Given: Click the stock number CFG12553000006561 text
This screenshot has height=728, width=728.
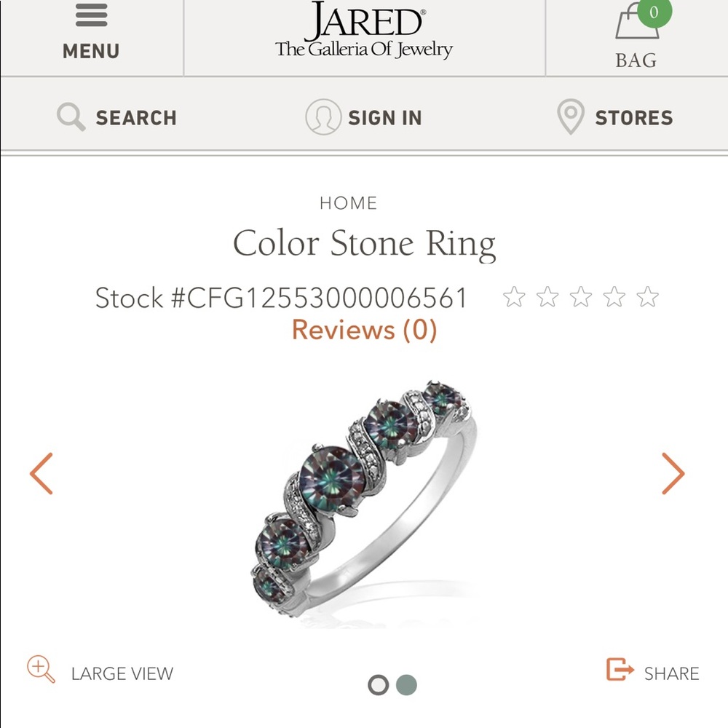Looking at the screenshot, I should 282,298.
